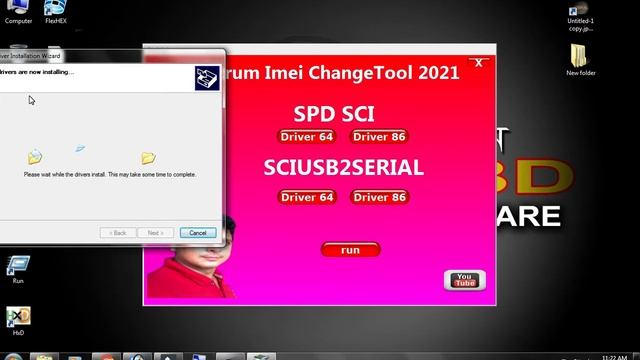Click the YouTube icon in the Imei ChangeTool
The image size is (640, 360).
pos(464,280)
